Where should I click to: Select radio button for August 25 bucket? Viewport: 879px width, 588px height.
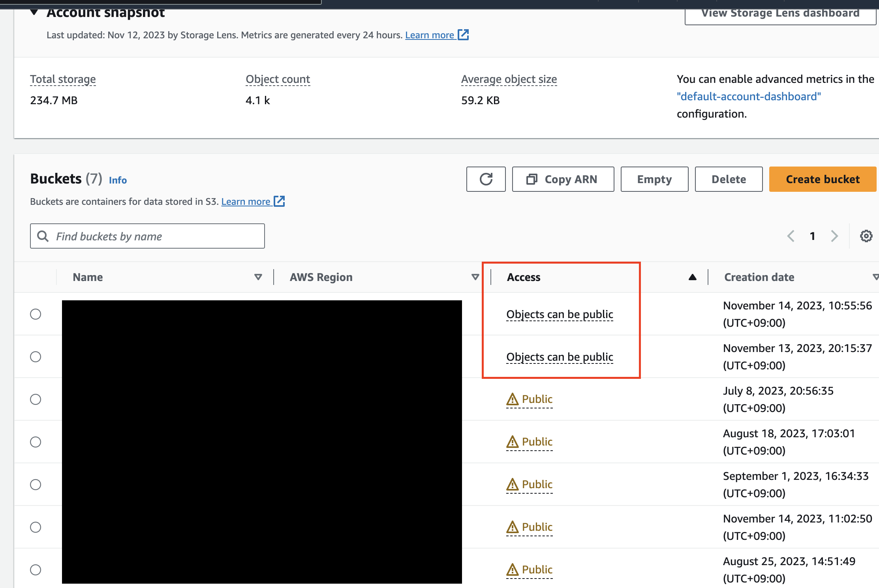coord(36,570)
